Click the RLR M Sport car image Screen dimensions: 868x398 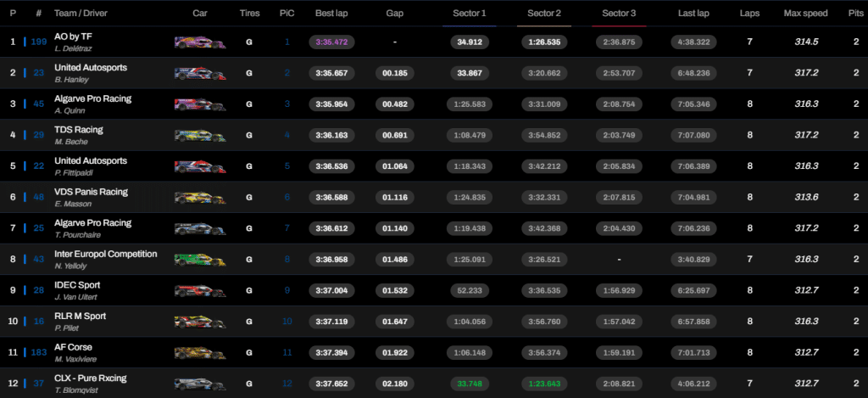pos(200,322)
